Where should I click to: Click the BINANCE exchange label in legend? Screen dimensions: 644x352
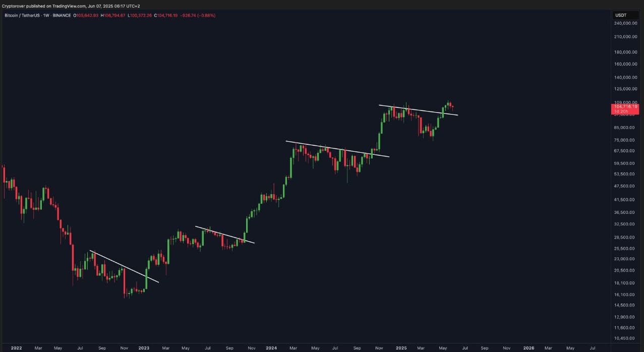click(62, 16)
